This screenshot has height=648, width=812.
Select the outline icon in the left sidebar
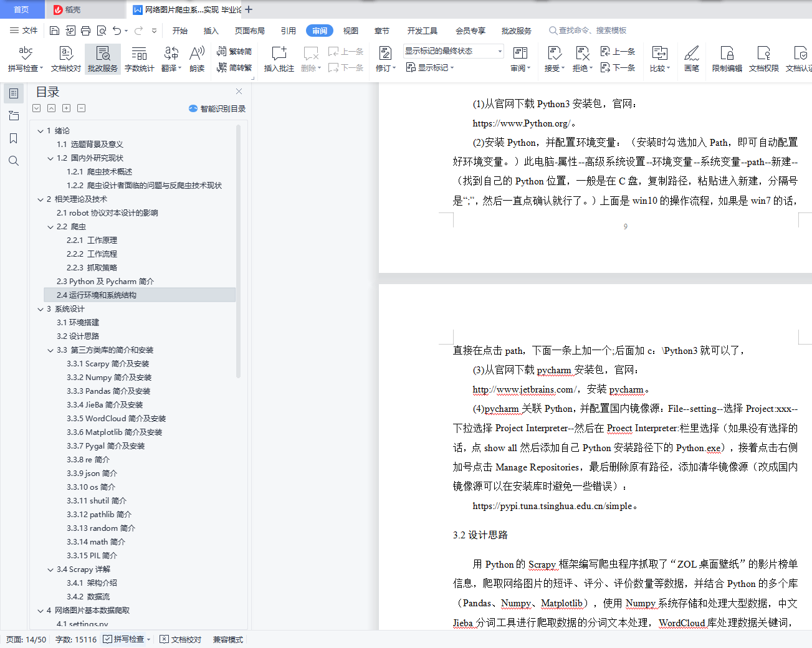13,93
